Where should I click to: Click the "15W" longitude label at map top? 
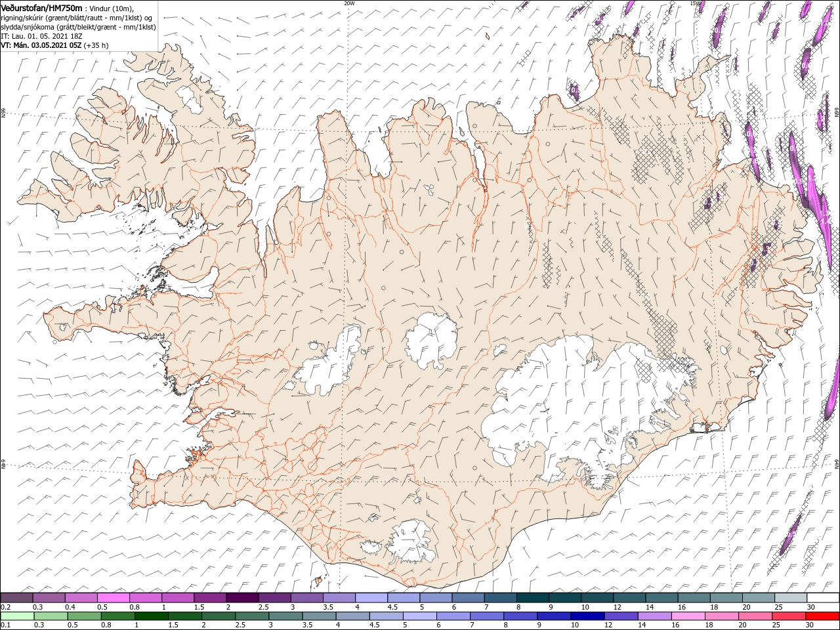(695, 3)
